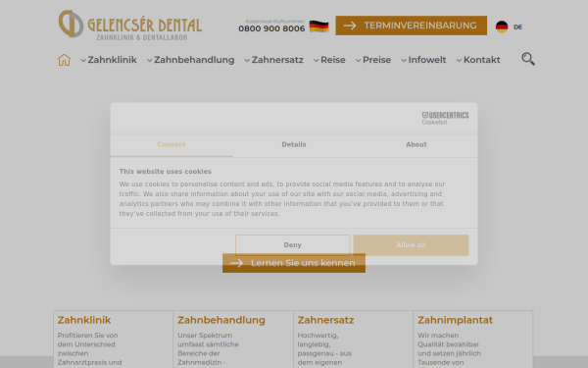Click the round German flag language icon

click(x=502, y=26)
